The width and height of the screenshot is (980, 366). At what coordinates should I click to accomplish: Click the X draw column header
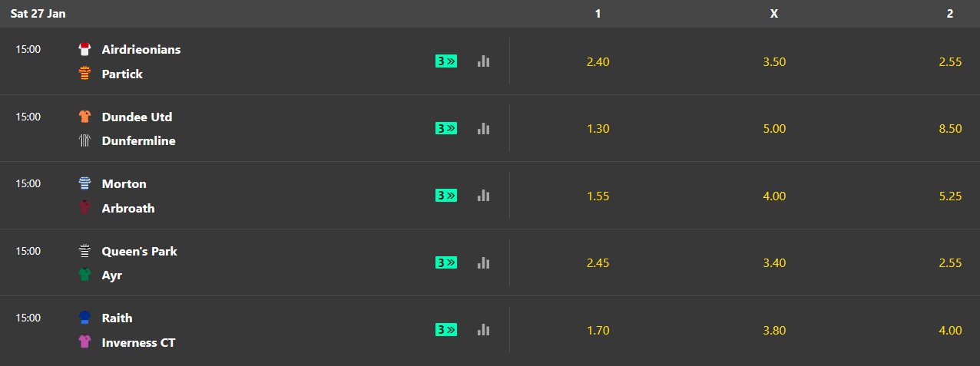click(x=774, y=14)
